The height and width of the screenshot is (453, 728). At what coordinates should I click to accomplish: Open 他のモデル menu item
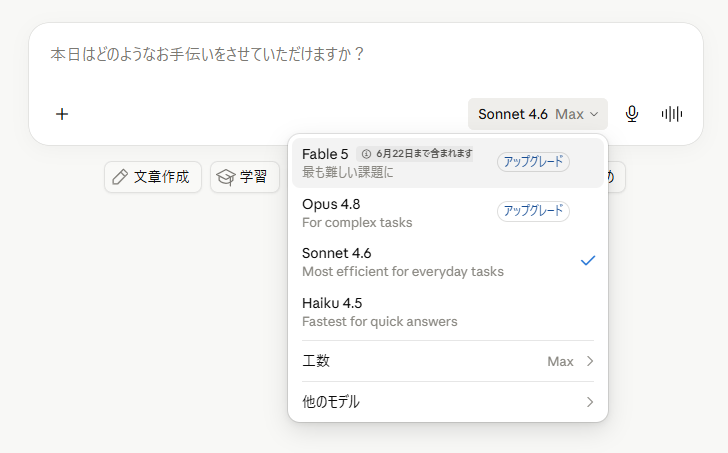click(x=448, y=402)
